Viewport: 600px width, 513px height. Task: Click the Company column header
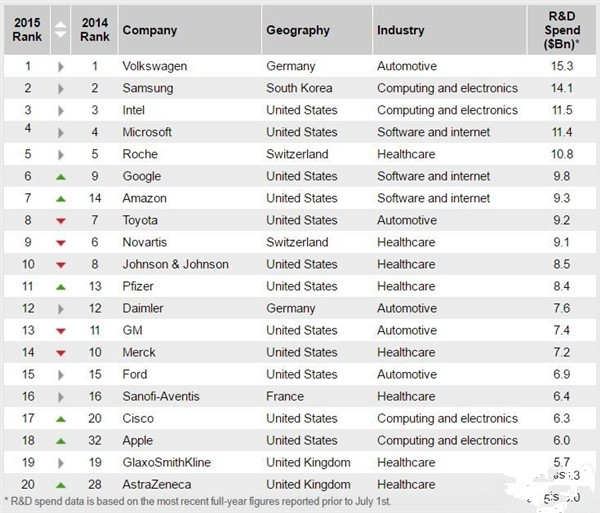pos(149,30)
